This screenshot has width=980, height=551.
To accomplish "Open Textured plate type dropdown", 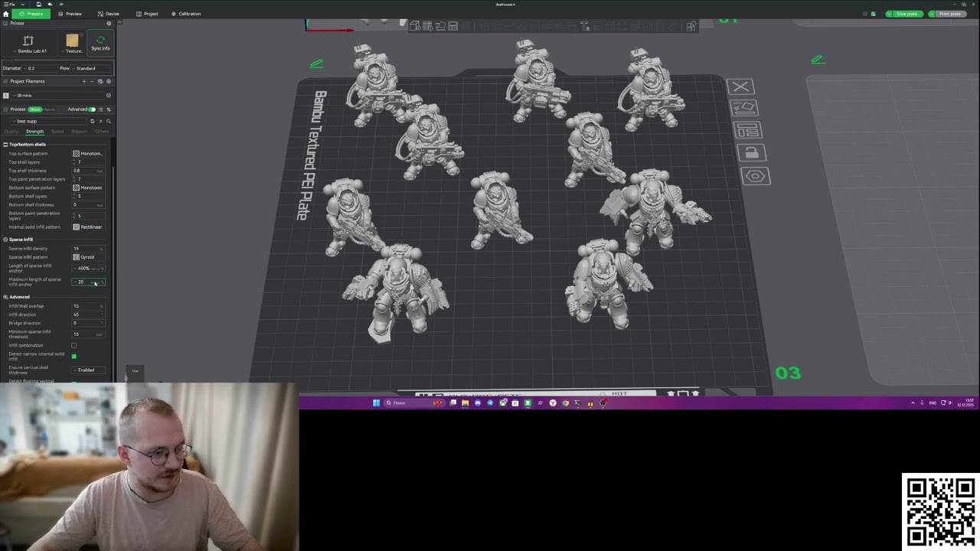I will pyautogui.click(x=73, y=43).
